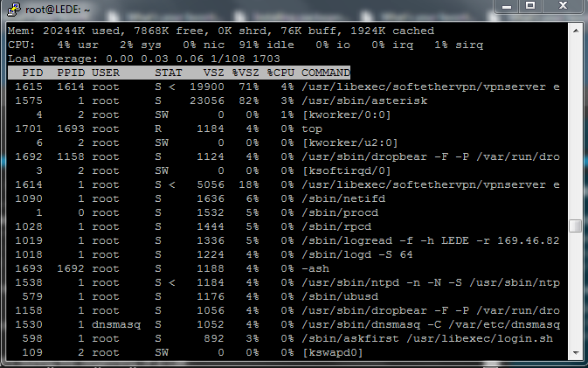Maximize the root@LEDE terminal window
This screenshot has height=368, width=588.
529,6
